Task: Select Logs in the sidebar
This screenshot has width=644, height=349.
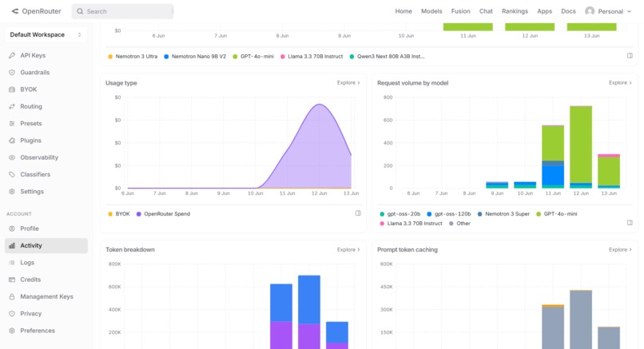Action: click(x=46, y=263)
